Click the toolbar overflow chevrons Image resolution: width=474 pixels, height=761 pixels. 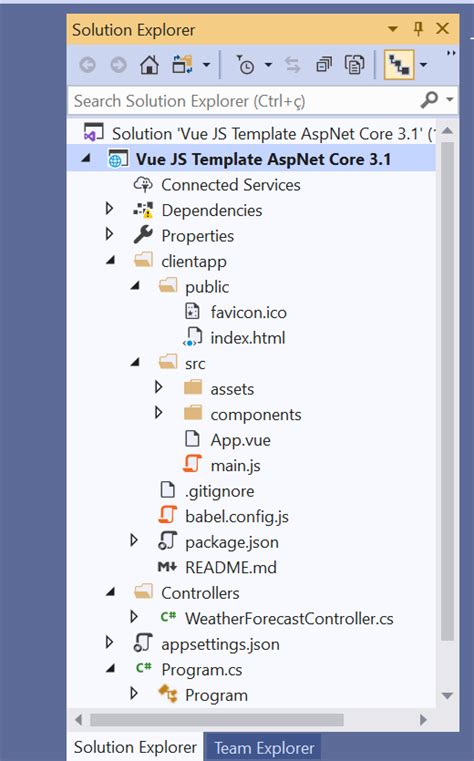[451, 53]
